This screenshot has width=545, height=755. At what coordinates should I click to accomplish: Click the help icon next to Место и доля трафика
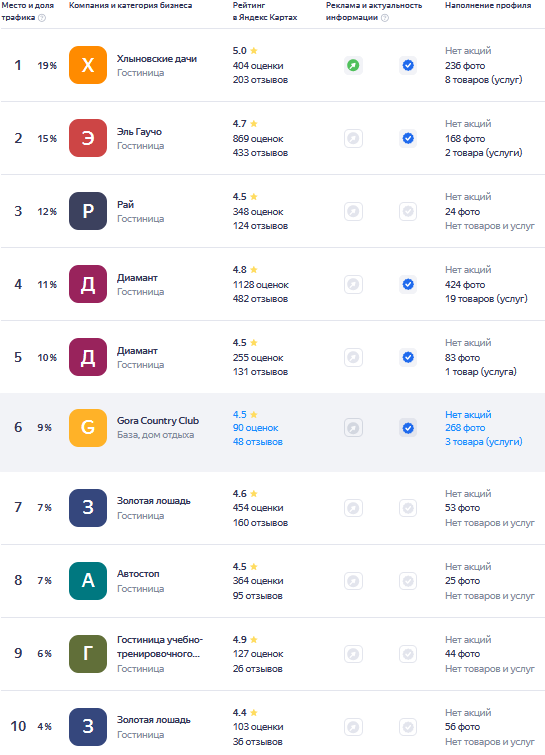42,18
